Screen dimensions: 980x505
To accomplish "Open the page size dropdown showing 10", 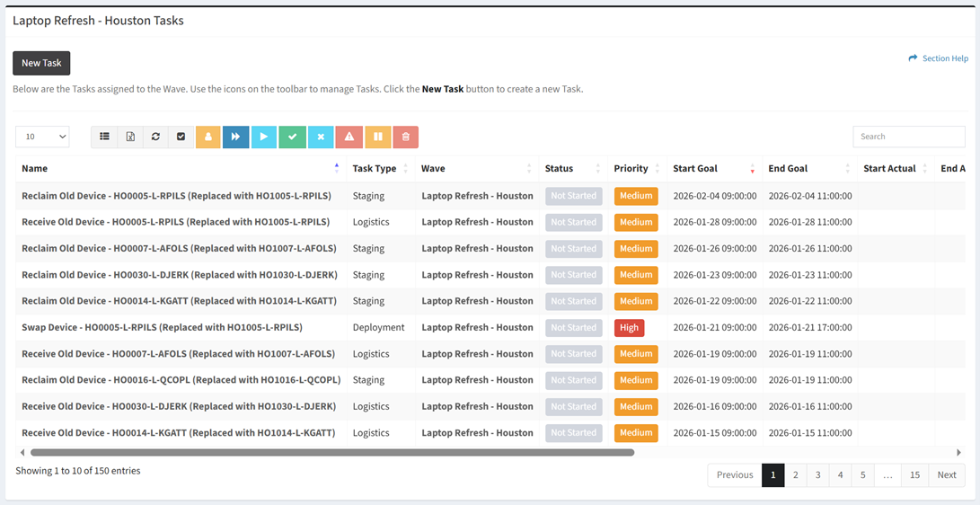I will [x=42, y=137].
